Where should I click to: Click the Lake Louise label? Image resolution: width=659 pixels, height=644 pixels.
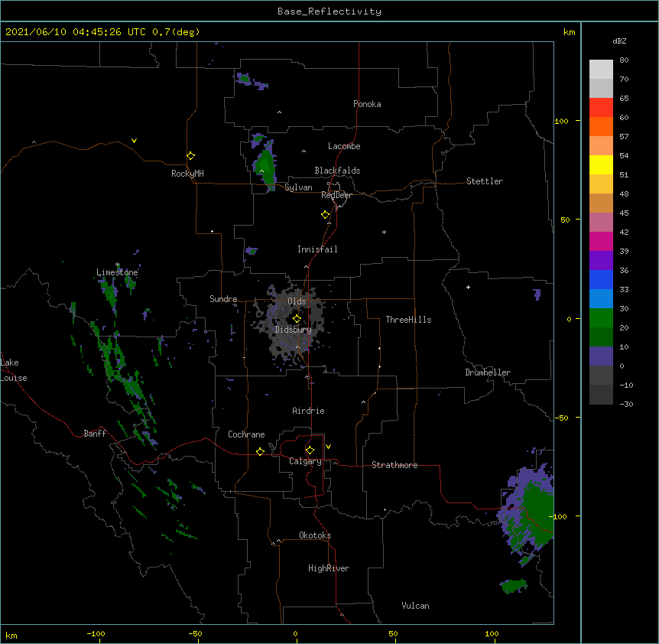tap(14, 370)
